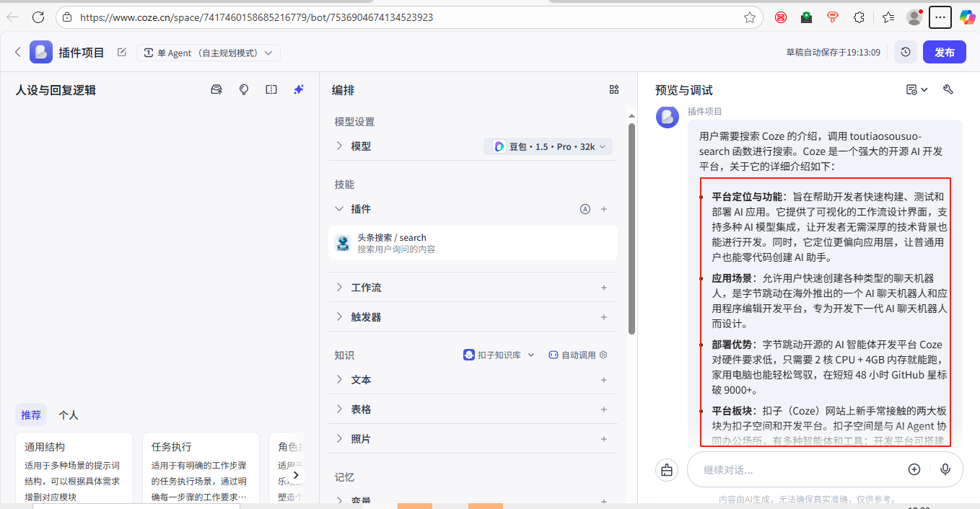Add a plugin with the 插件 plus icon
The image size is (980, 509).
click(604, 209)
